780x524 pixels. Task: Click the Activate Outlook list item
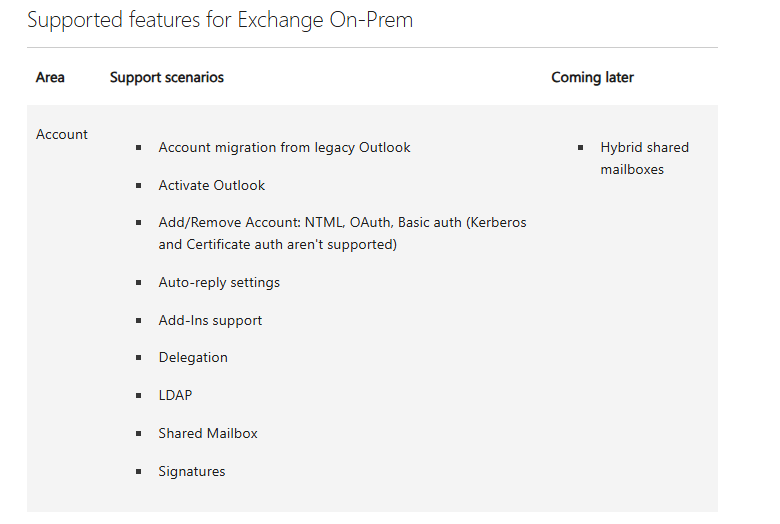[x=212, y=185]
